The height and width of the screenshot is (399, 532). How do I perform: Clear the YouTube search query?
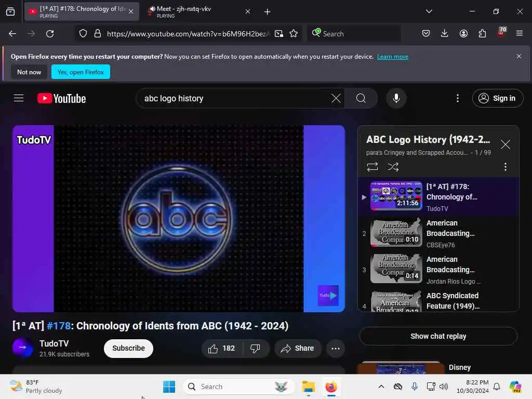(336, 98)
